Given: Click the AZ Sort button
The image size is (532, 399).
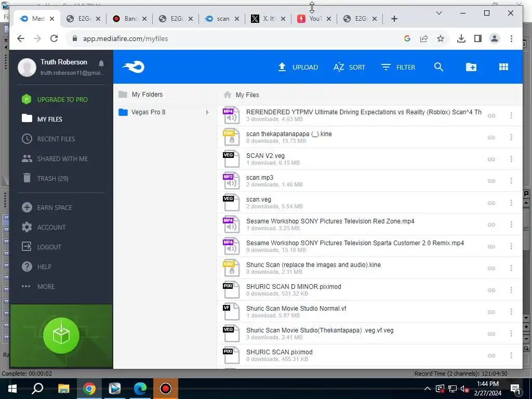Looking at the screenshot, I should click(349, 67).
